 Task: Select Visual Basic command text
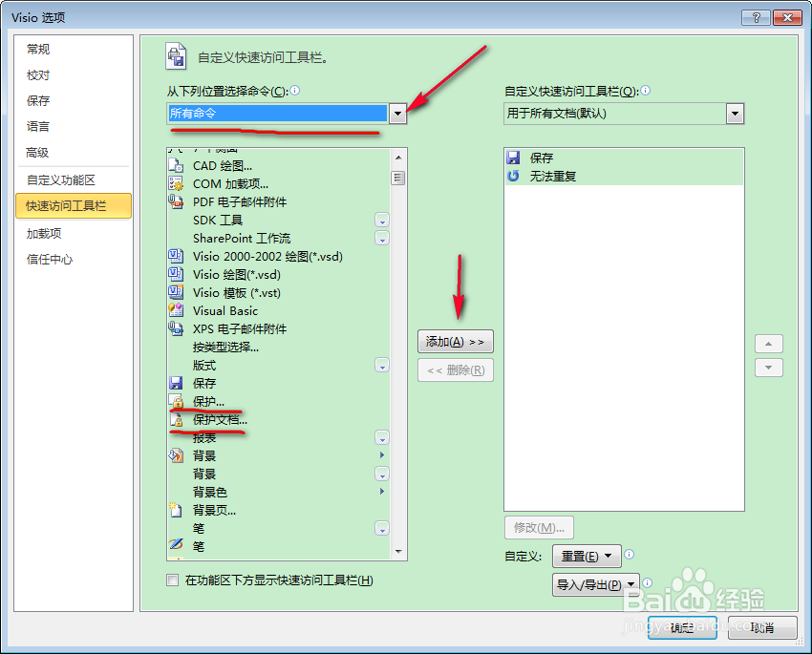pyautogui.click(x=225, y=310)
